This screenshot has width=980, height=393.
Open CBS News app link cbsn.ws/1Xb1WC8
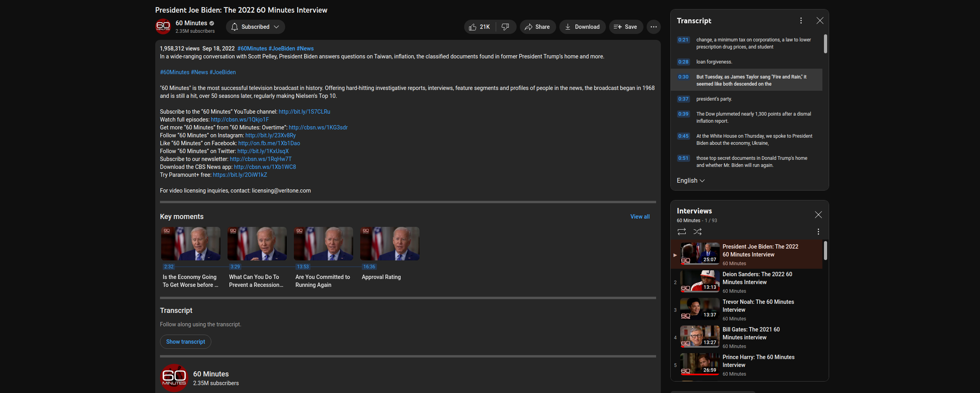click(265, 167)
